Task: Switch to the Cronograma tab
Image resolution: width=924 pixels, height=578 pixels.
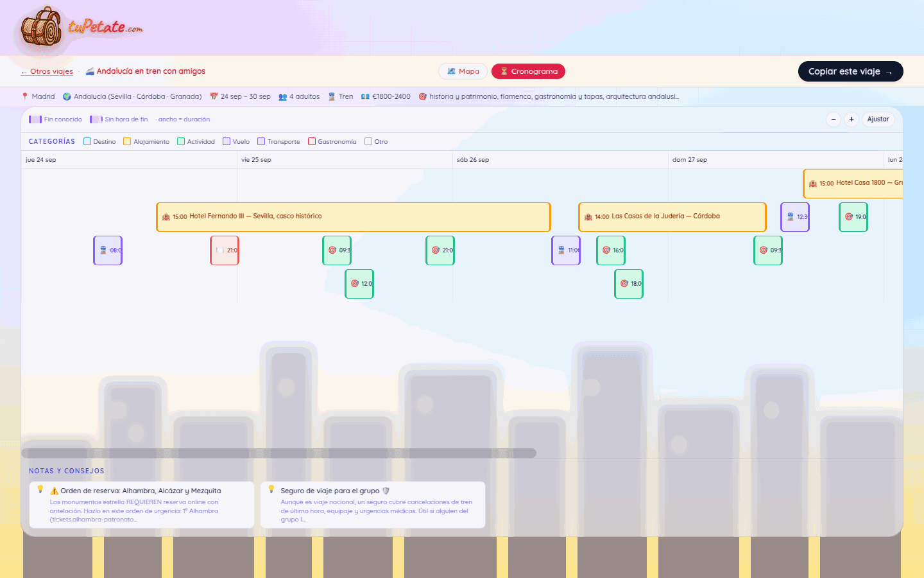Action: [528, 71]
